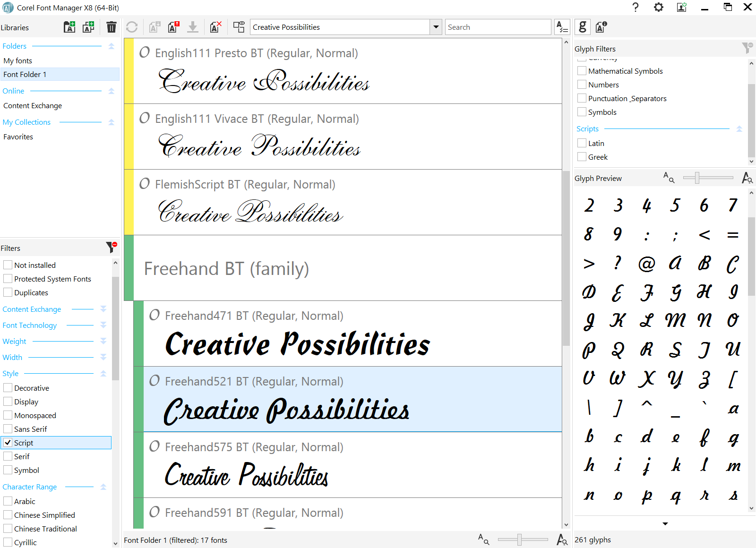Click the OpenType O icon next to Freehand521 BT
The image size is (756, 548).
[x=155, y=381]
